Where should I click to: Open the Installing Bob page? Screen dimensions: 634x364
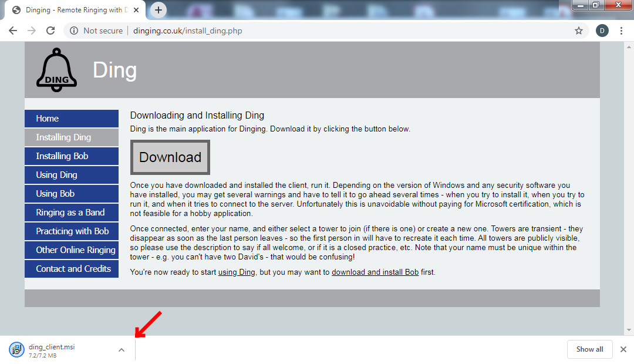pos(72,156)
